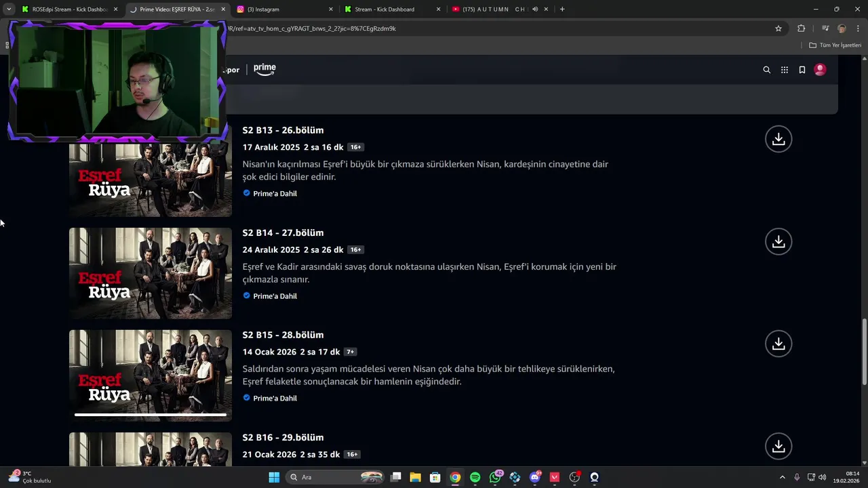Image resolution: width=868 pixels, height=488 pixels.
Task: Open Microsoft Store from the taskbar
Action: click(435, 477)
